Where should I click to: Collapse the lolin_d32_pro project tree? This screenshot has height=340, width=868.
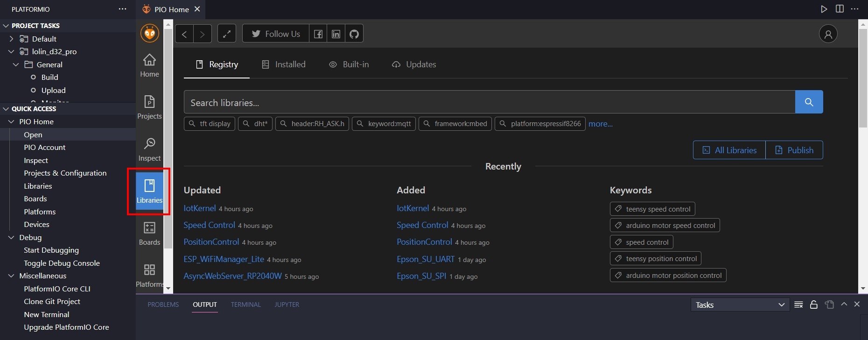[12, 51]
